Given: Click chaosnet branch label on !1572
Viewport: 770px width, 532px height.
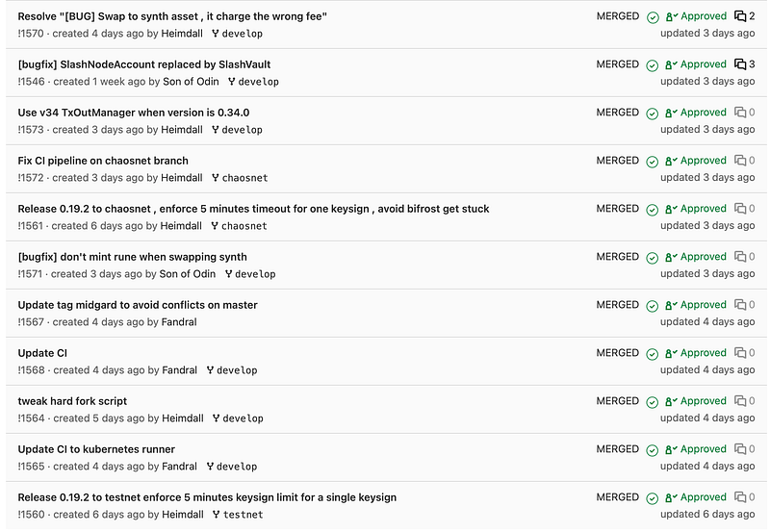Looking at the screenshot, I should click(x=244, y=178).
